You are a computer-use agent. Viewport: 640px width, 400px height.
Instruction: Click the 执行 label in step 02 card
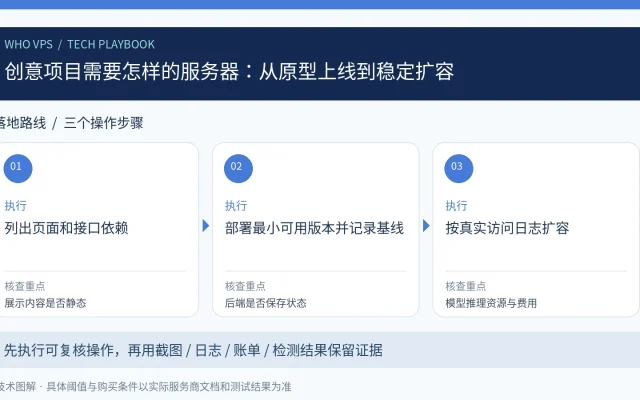click(236, 205)
